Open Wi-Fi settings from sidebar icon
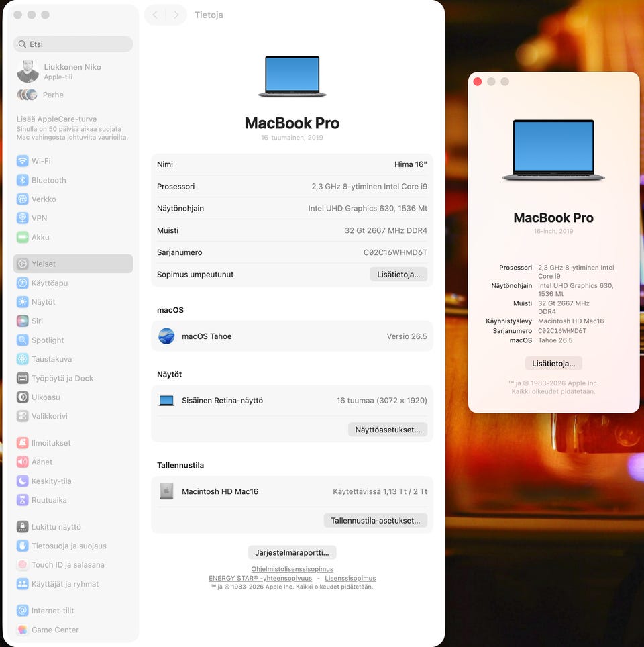The height and width of the screenshot is (647, 644). pos(22,161)
